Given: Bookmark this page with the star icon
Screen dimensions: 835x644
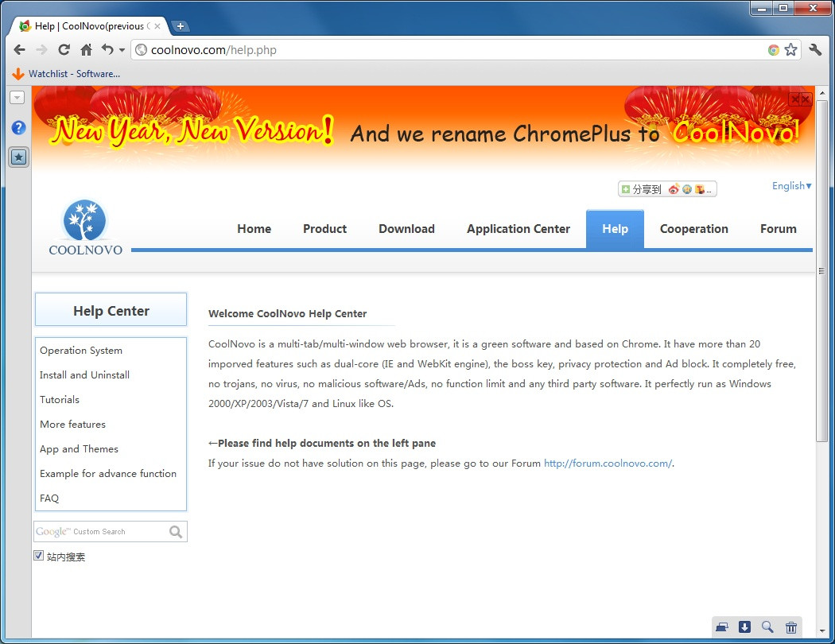Looking at the screenshot, I should coord(790,50).
